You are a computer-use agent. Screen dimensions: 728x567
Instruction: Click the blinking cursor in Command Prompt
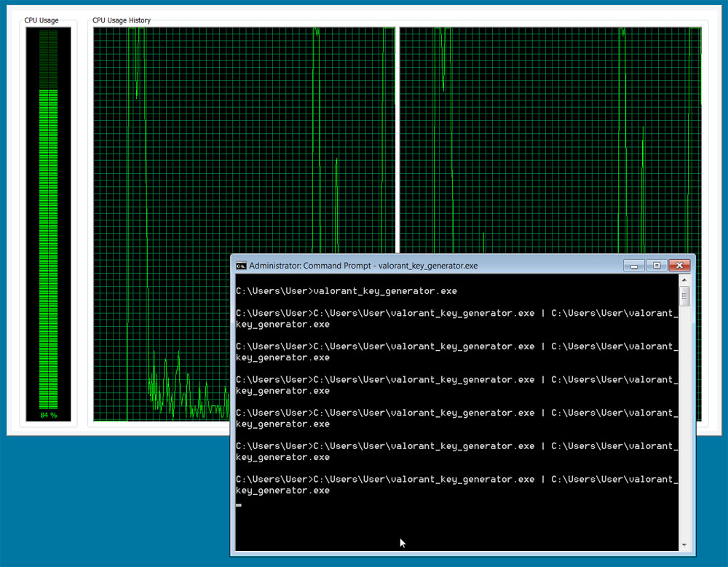coord(239,505)
